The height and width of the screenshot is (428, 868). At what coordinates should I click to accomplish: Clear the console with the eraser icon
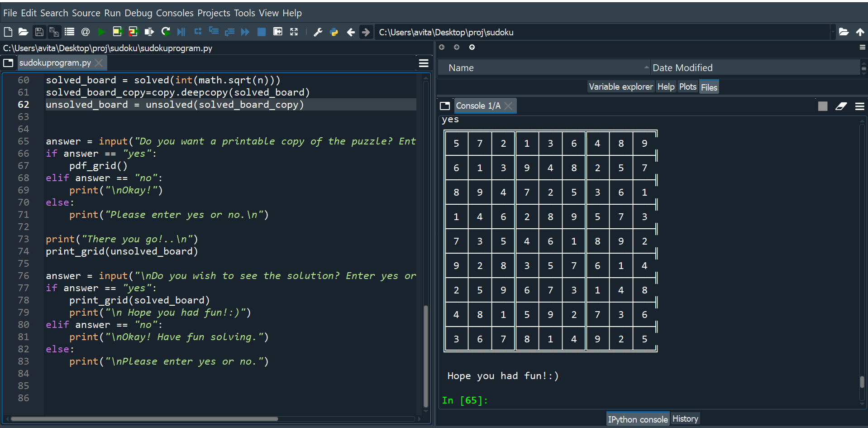click(x=841, y=106)
